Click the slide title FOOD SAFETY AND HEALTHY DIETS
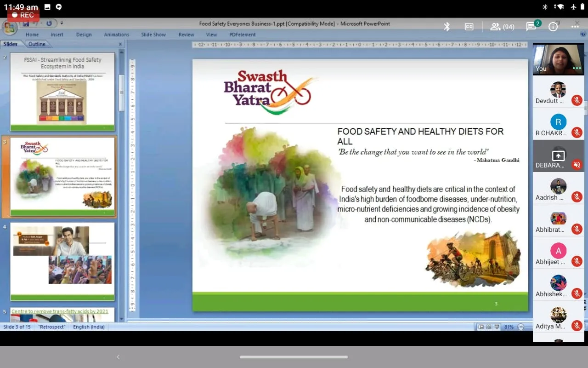The width and height of the screenshot is (588, 368). [420, 136]
